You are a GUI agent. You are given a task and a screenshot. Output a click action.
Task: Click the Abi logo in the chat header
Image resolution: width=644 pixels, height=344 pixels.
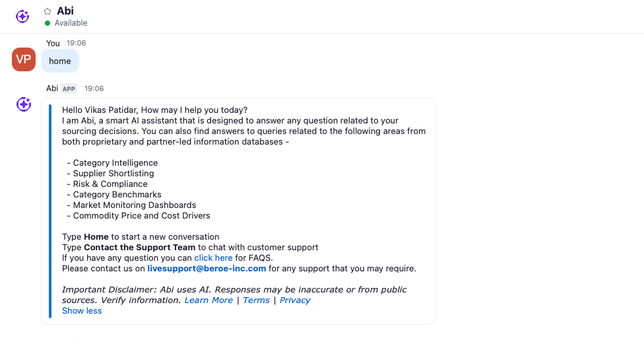[22, 17]
